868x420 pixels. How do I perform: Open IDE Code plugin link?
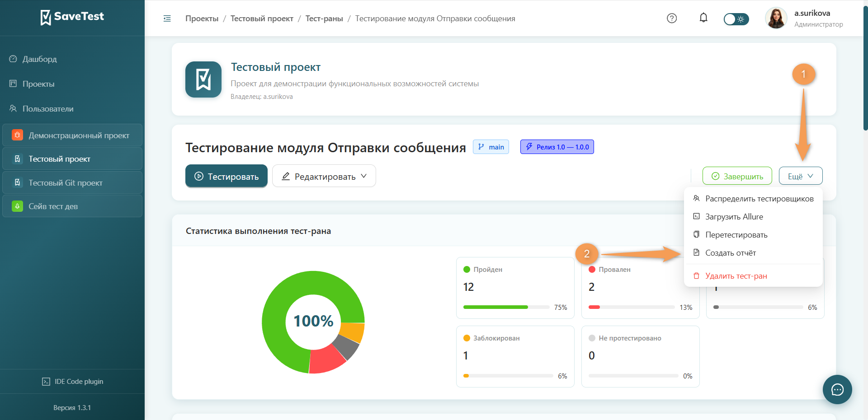pos(72,382)
